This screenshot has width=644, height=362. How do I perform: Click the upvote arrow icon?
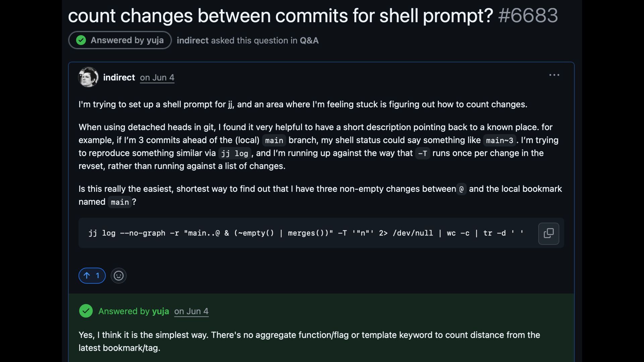tap(87, 276)
